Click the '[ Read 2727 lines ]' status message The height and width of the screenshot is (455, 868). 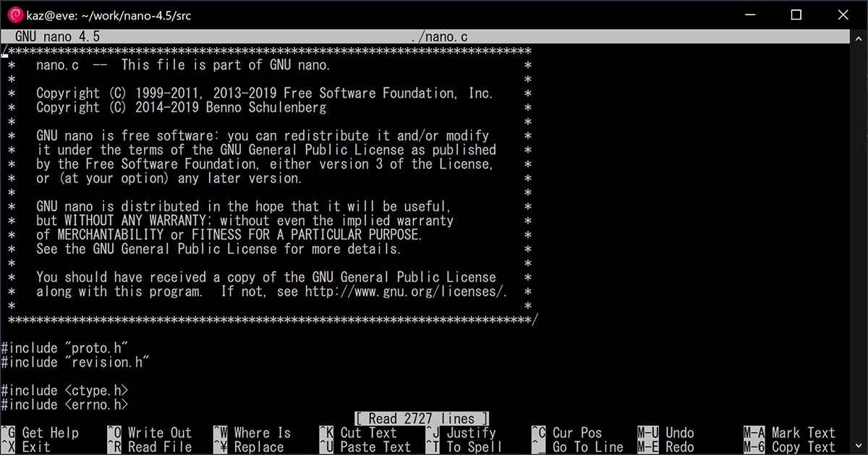point(422,419)
